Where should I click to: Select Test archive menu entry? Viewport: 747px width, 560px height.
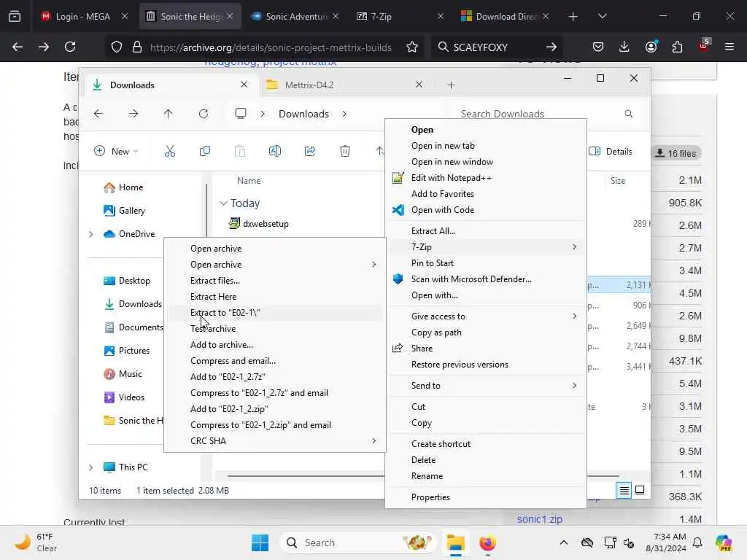pyautogui.click(x=274, y=329)
